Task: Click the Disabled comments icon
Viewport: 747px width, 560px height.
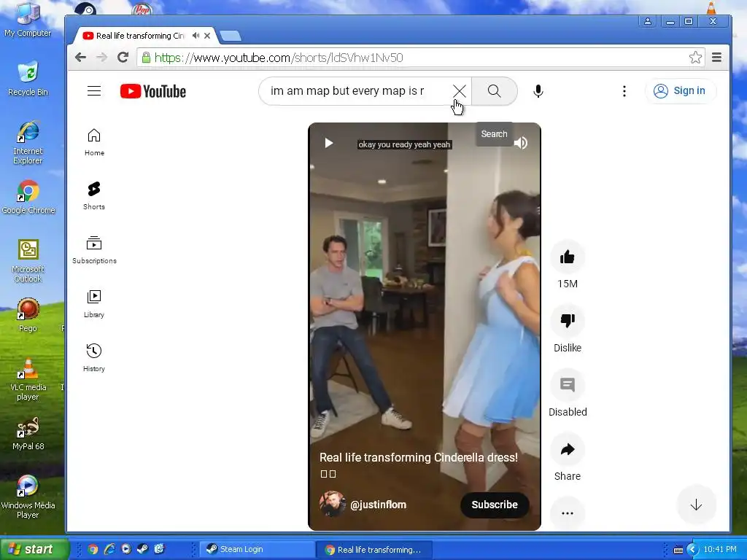Action: (x=568, y=385)
